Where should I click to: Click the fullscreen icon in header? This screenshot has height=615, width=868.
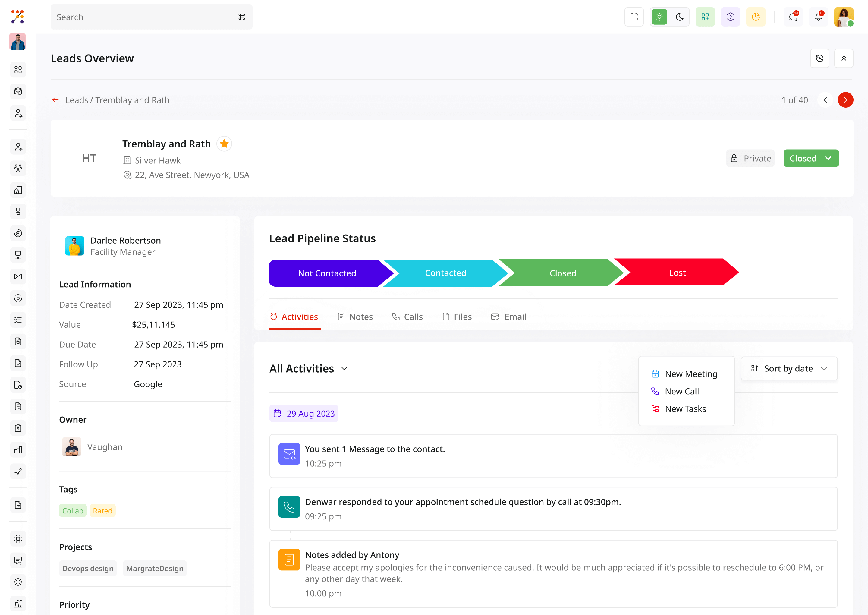pos(634,17)
